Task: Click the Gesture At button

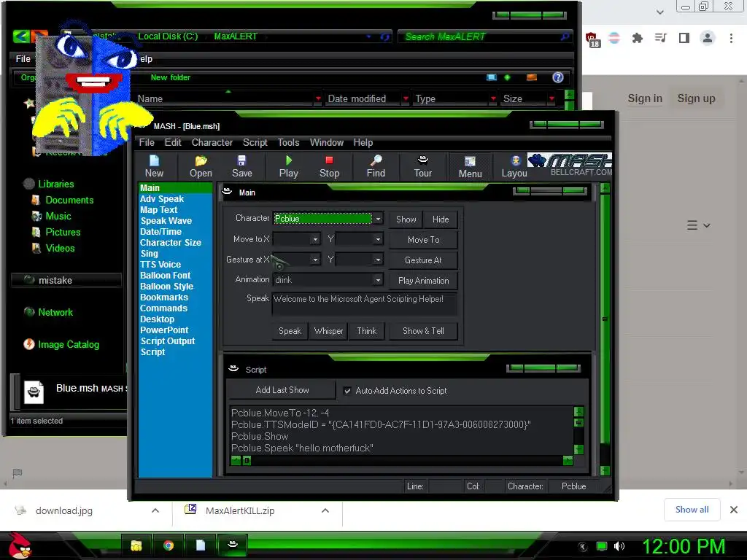Action: point(424,260)
